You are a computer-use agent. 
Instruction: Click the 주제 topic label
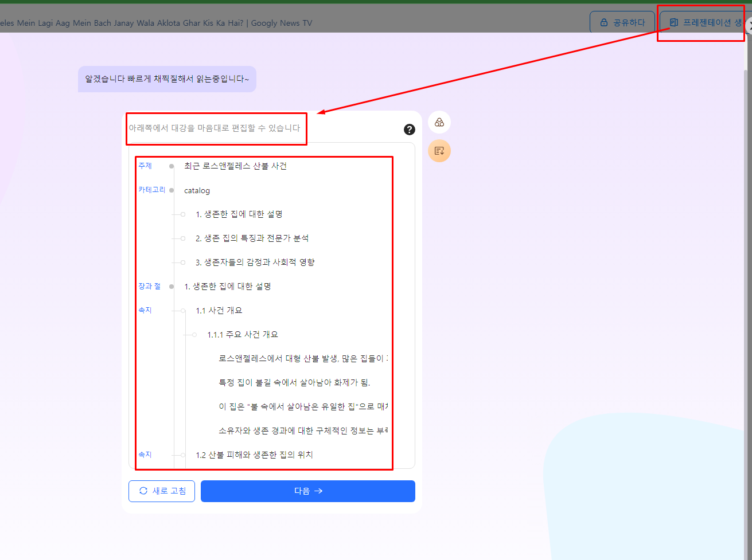(145, 166)
